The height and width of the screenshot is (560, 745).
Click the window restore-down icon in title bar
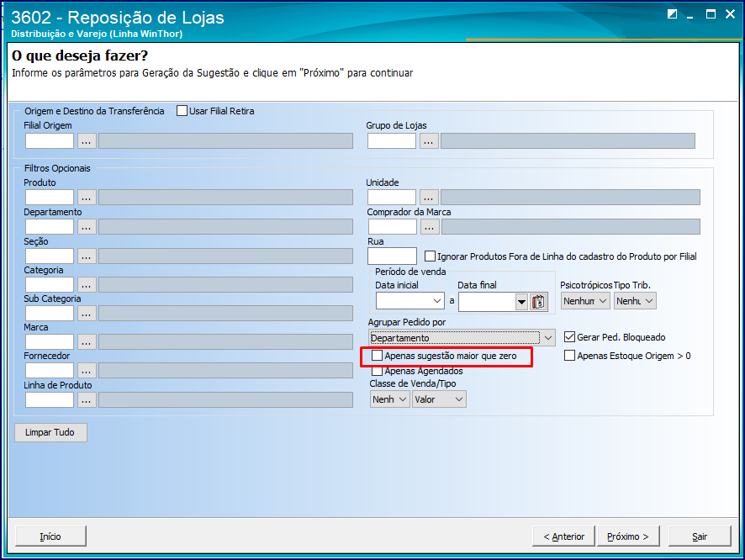tap(673, 13)
